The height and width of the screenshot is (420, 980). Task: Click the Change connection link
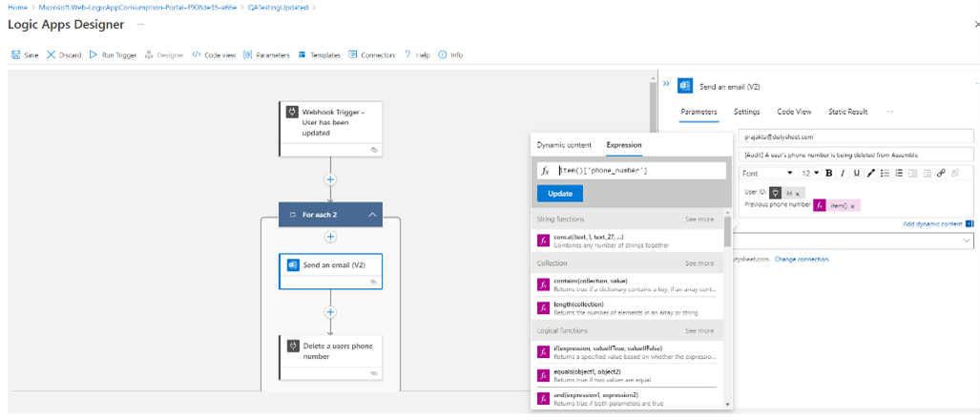click(802, 259)
